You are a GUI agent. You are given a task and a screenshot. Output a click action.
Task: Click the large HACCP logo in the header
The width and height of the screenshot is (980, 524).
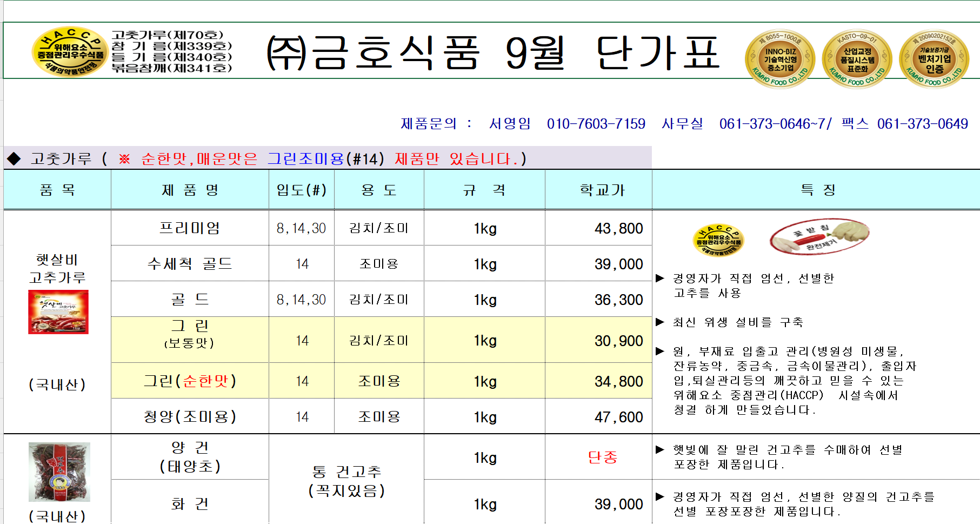click(x=68, y=51)
